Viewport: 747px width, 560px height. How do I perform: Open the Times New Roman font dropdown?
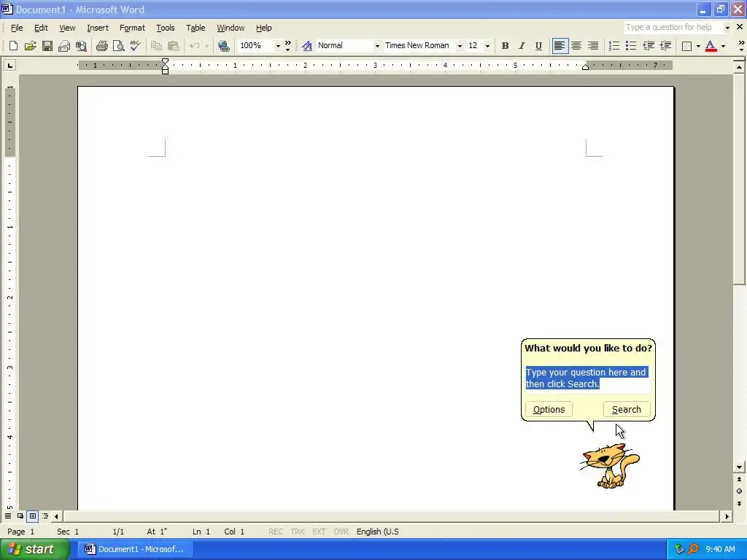click(x=460, y=46)
